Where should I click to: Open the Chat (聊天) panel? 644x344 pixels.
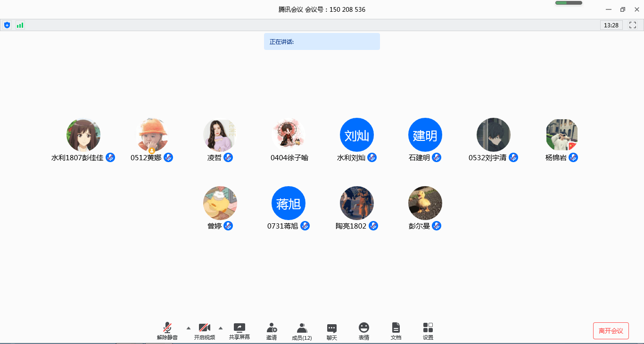coord(332,331)
